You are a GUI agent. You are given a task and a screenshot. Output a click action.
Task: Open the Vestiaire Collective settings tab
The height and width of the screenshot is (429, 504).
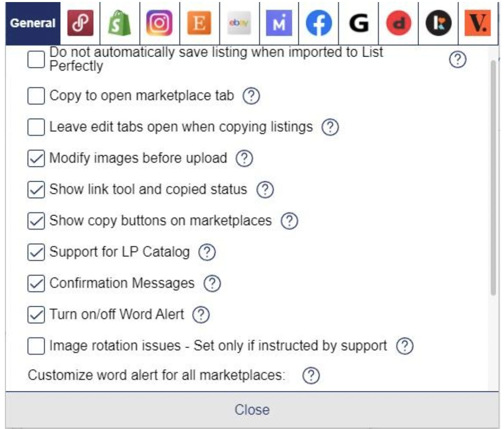[x=479, y=22]
